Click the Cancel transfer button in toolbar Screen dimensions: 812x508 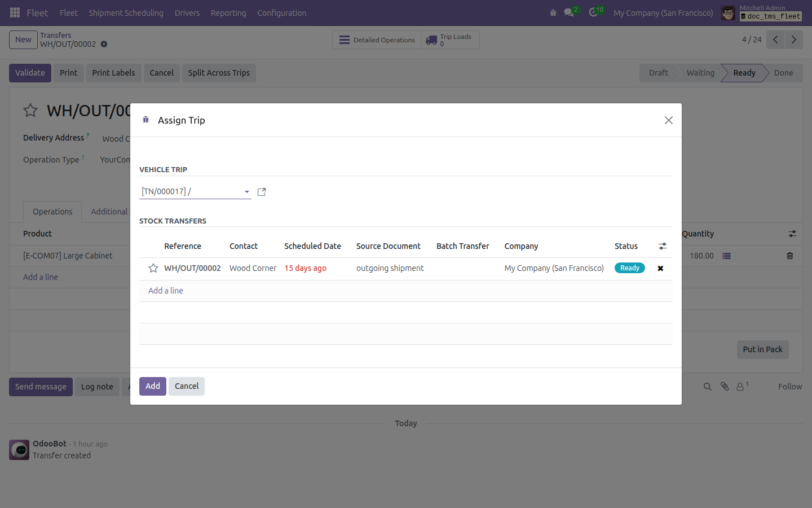pos(161,73)
